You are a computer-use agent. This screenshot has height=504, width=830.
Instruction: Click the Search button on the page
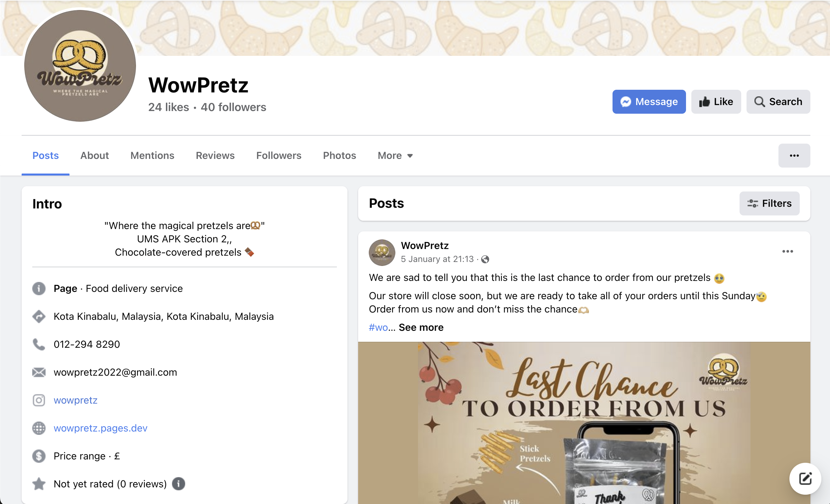[778, 102]
